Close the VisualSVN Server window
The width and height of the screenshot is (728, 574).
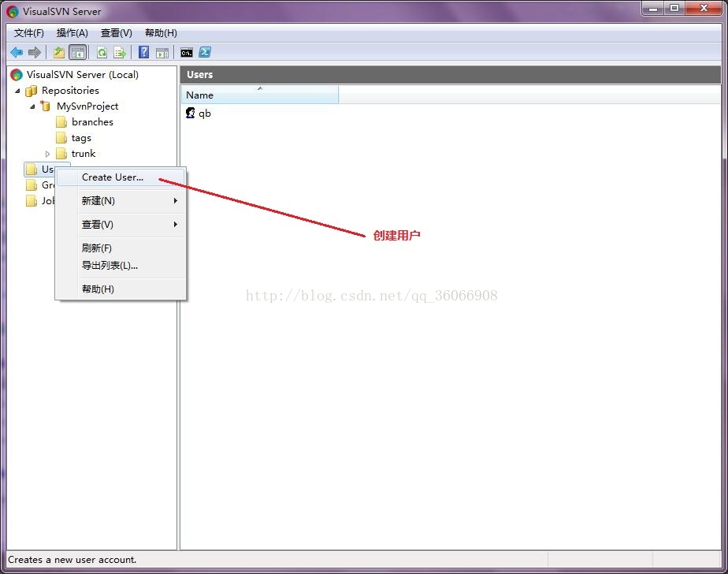(704, 9)
